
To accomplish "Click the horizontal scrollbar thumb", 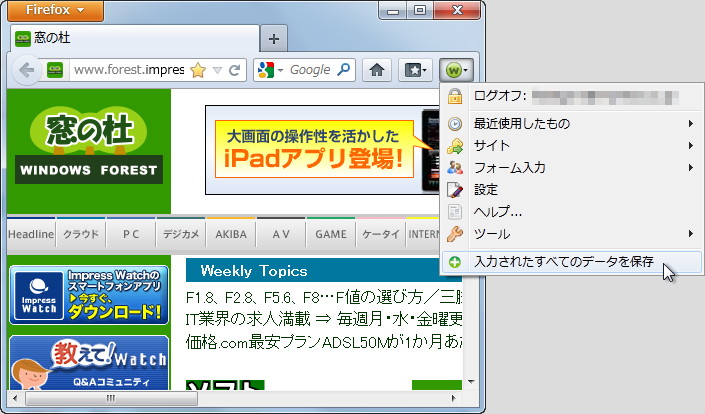I will point(111,398).
